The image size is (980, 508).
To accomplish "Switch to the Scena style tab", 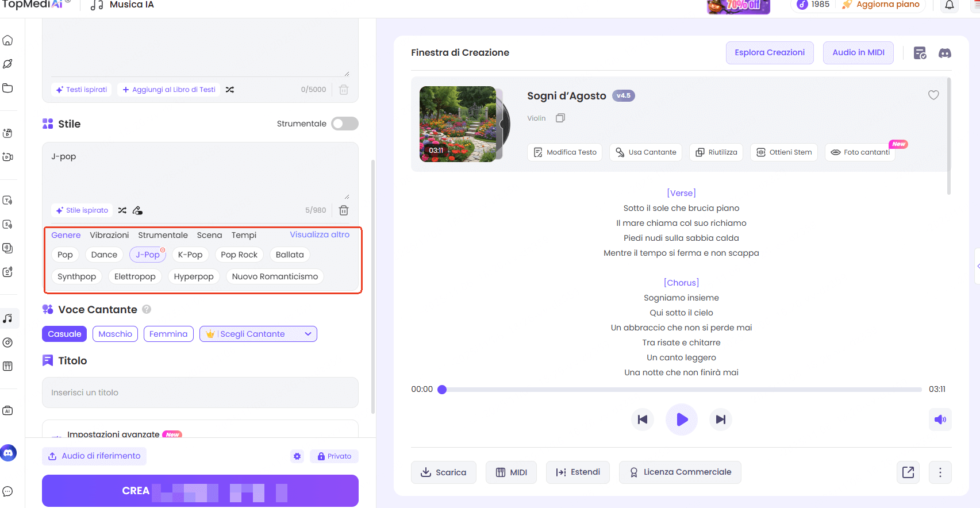I will coord(209,235).
